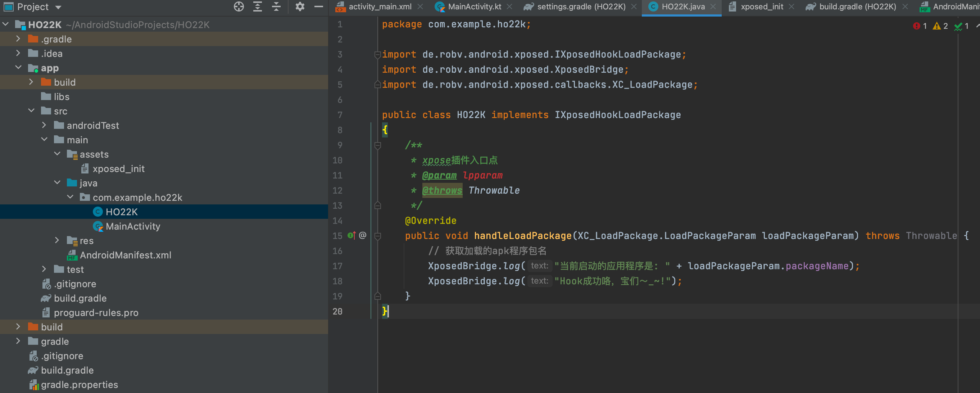
Task: Click the @ annotation gutter icon on line 15
Action: point(363,235)
